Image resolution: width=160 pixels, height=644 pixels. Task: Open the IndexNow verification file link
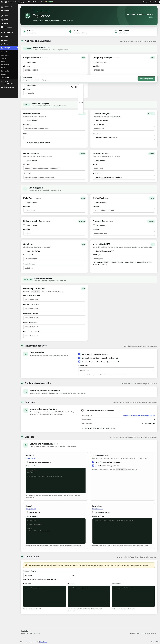139,415
